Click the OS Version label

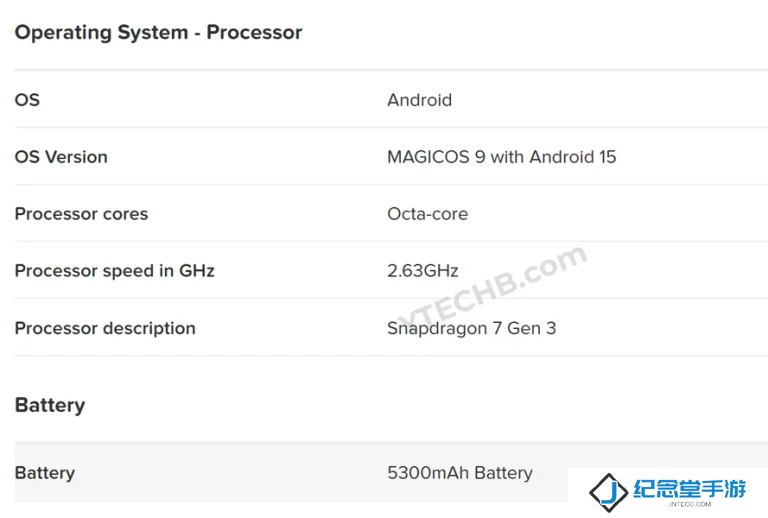point(61,157)
